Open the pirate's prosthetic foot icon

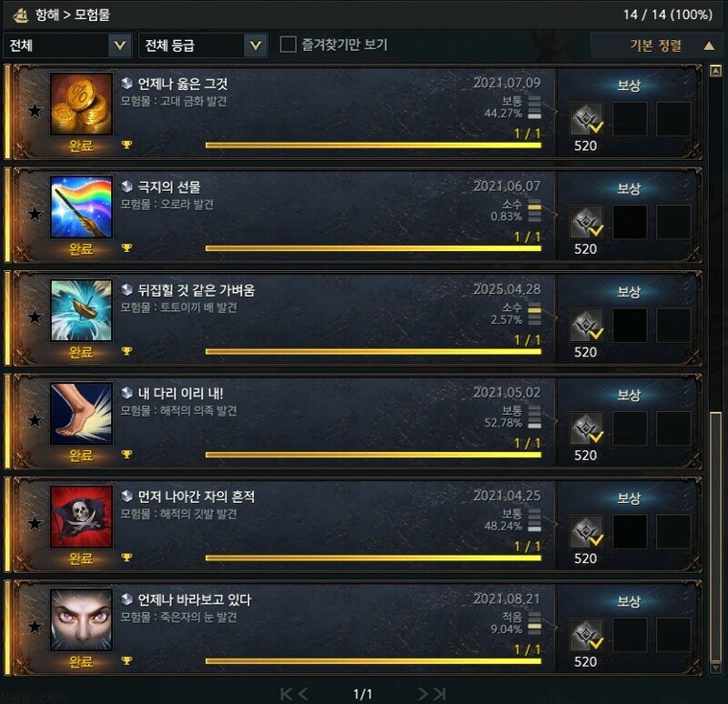click(81, 414)
